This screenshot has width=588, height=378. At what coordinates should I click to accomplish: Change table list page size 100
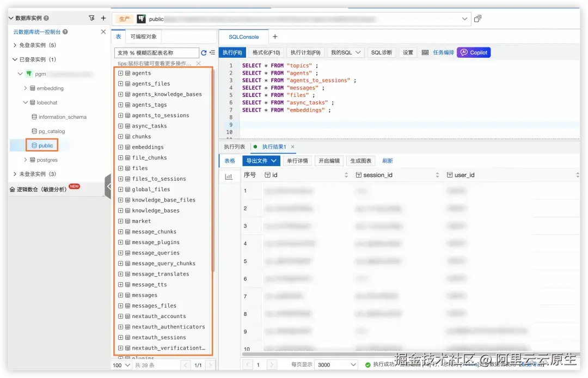121,365
